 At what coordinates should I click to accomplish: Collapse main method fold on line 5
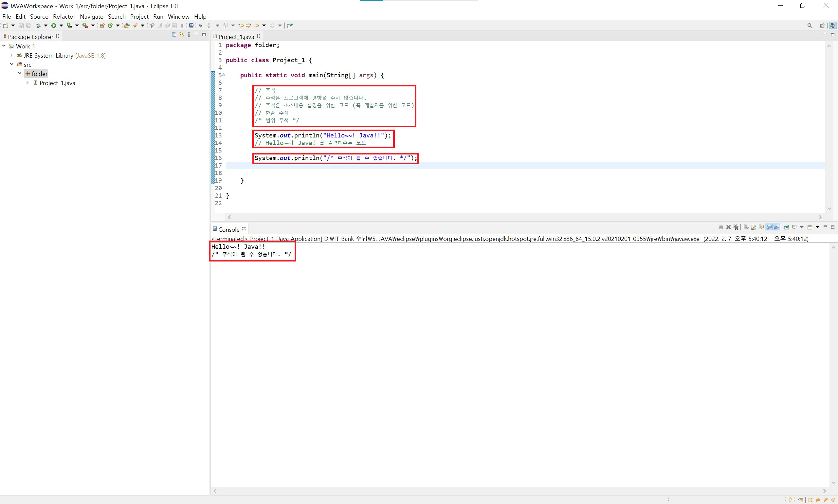click(x=224, y=75)
